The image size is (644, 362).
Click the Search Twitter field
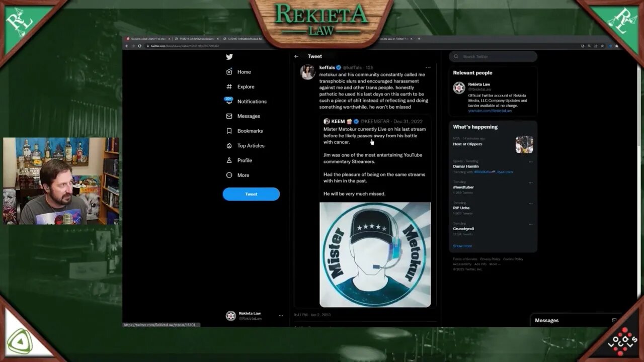[x=493, y=56]
